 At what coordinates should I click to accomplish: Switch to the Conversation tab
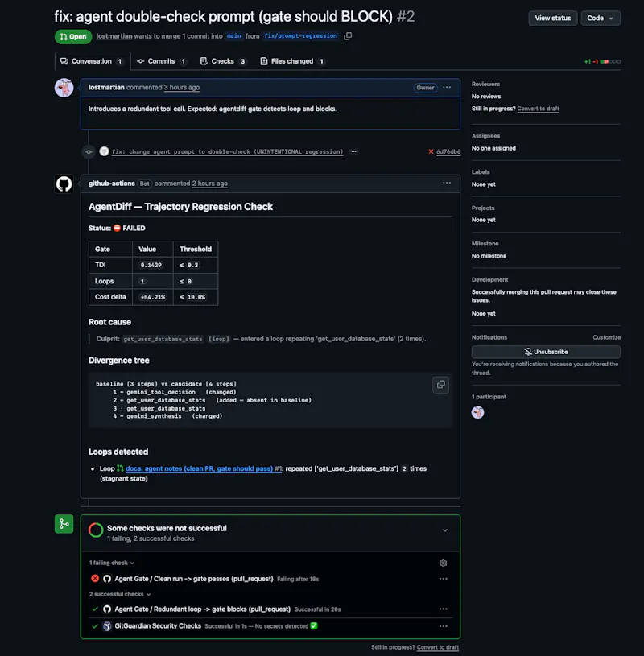click(x=93, y=61)
